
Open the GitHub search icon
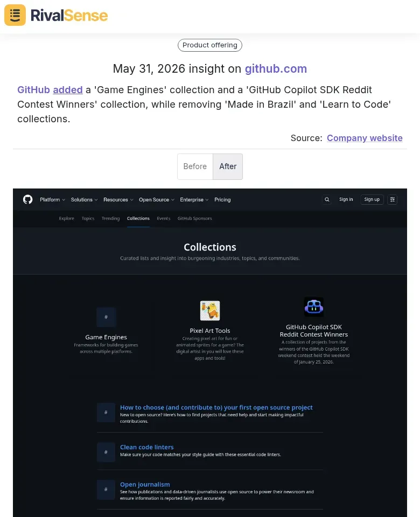coord(327,199)
